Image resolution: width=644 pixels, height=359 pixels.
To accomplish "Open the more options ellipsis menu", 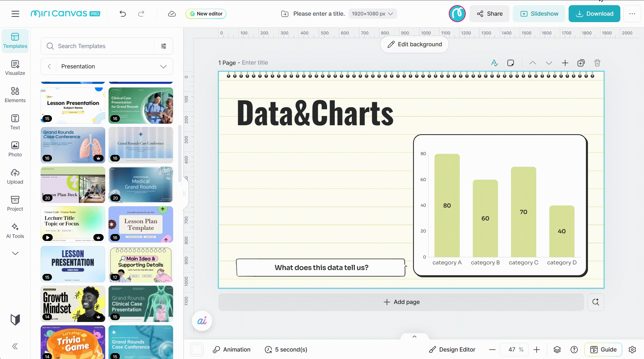I will tap(632, 14).
